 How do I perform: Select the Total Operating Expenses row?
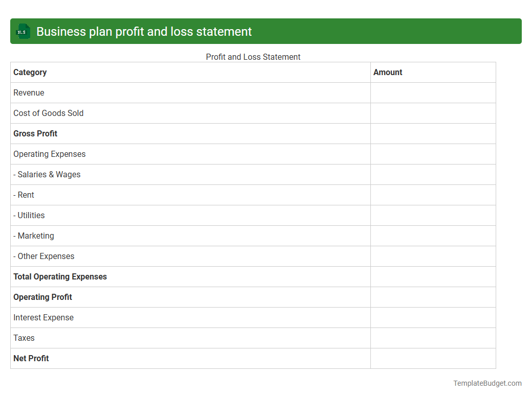60,276
